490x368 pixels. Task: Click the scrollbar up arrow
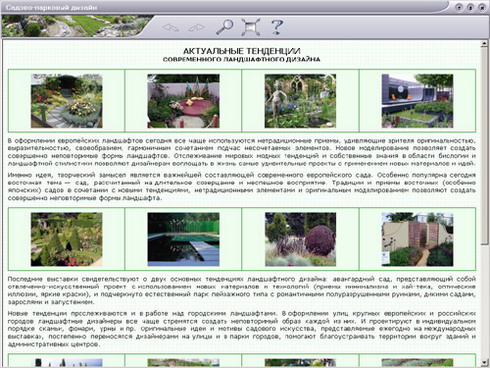pyautogui.click(x=484, y=43)
